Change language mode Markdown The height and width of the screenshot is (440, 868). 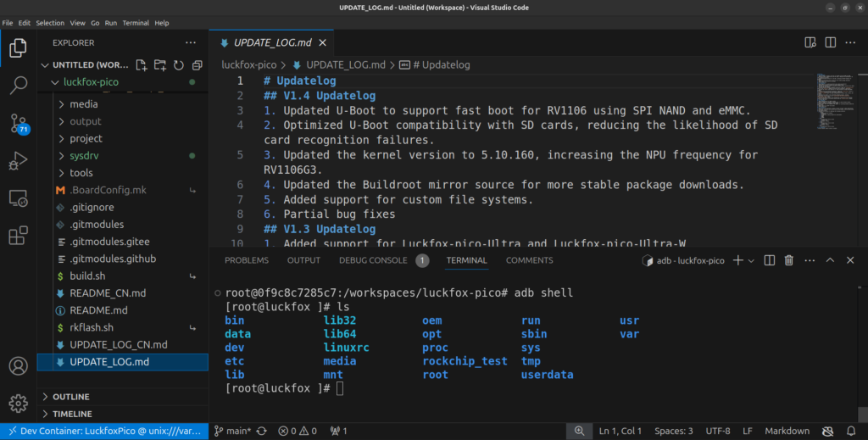coord(787,432)
